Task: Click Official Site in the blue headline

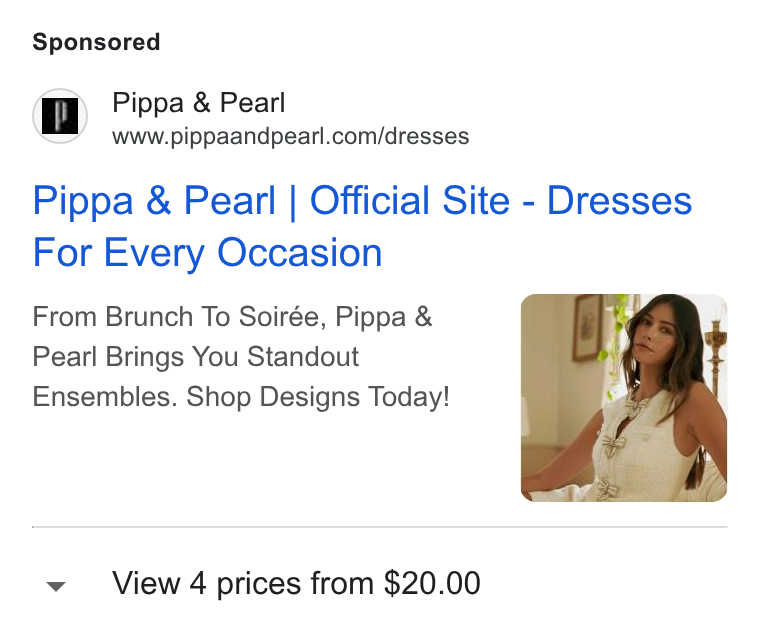Action: click(410, 200)
